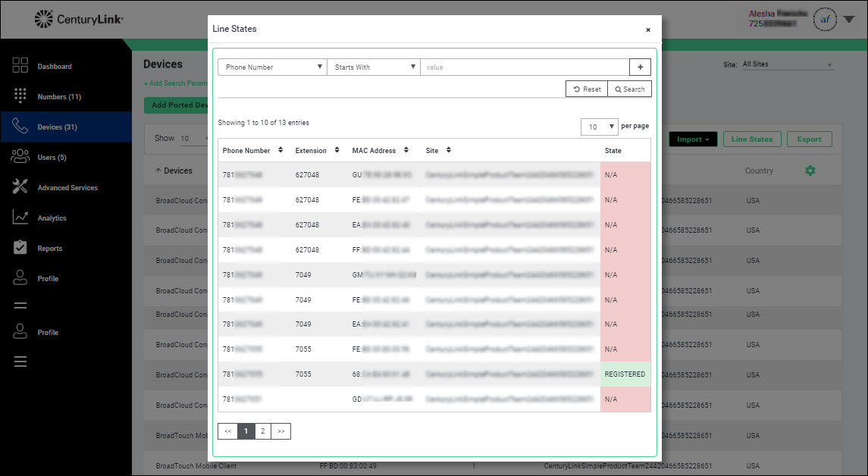868x476 pixels.
Task: Go to page 2 of results
Action: [x=262, y=431]
